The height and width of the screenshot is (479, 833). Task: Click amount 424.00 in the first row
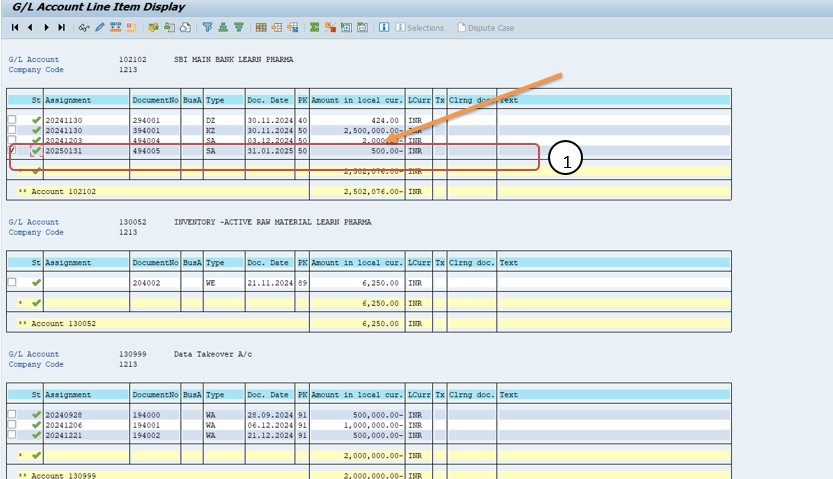click(x=385, y=121)
